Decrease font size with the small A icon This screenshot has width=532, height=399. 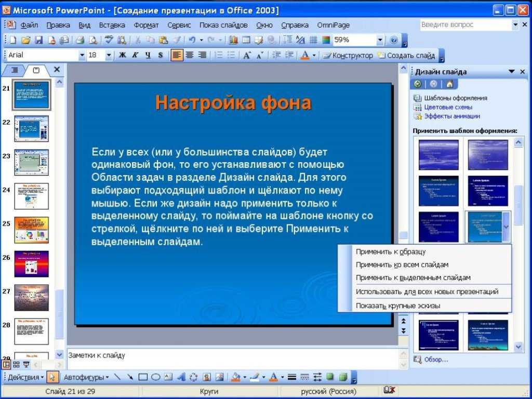260,55
